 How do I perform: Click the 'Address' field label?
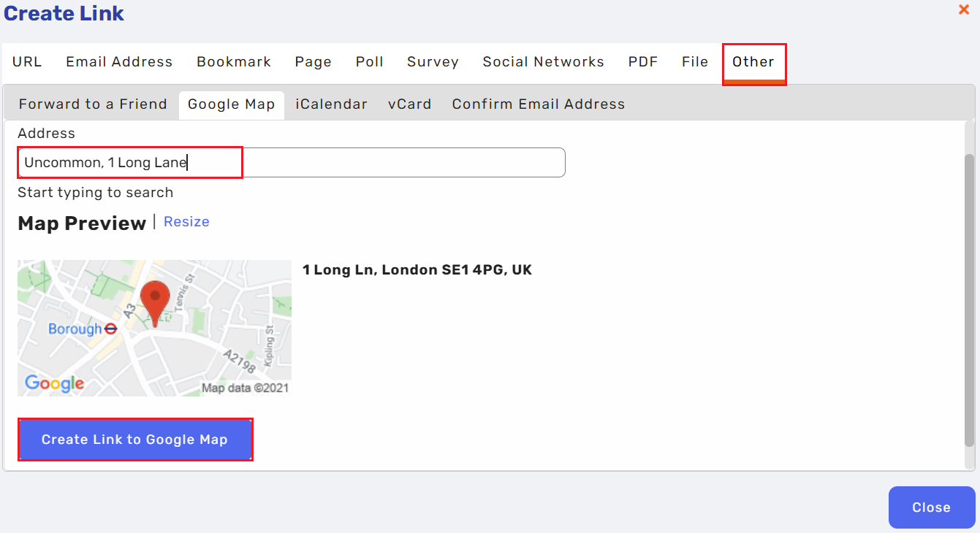pyautogui.click(x=46, y=134)
